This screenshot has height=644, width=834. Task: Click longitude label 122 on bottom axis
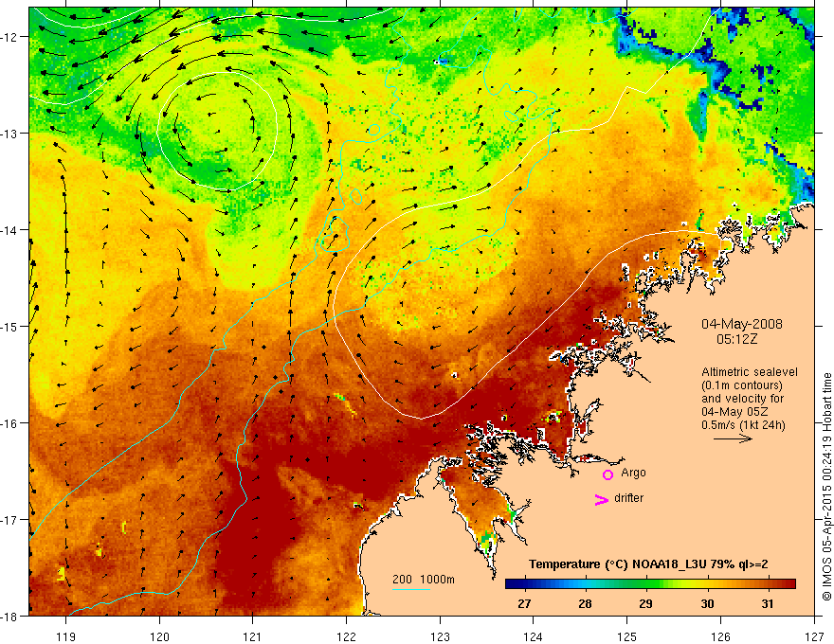[346, 636]
